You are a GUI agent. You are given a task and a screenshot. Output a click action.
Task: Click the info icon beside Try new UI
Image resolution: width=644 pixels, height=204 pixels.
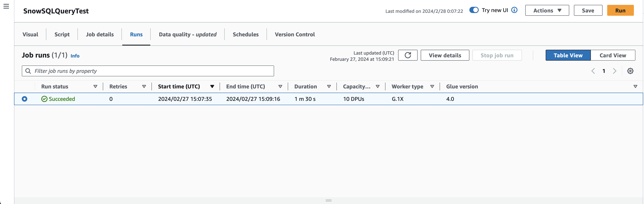tap(514, 10)
